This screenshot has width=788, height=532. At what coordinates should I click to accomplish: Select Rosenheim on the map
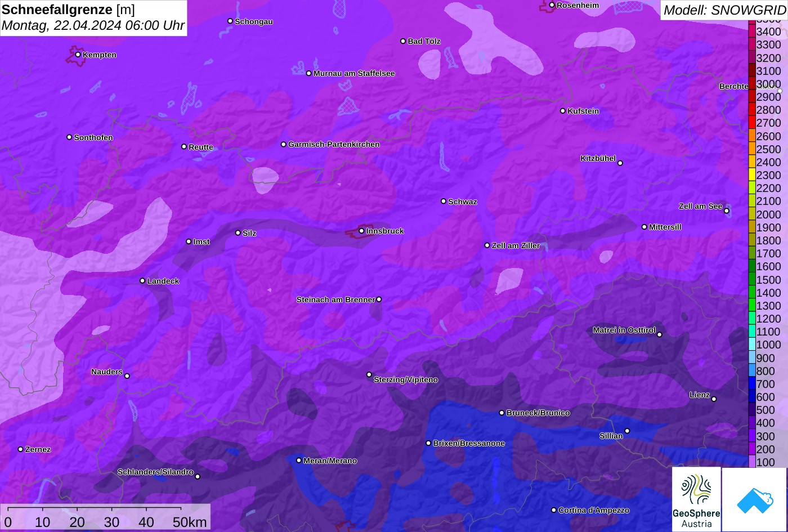(578, 5)
